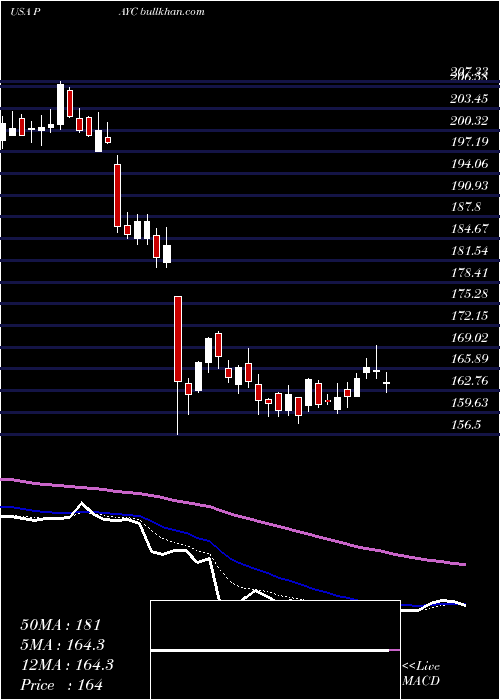Image resolution: width=500 pixels, height=700 pixels.
Task: Click the Price : 164 readout
Action: coord(62,685)
